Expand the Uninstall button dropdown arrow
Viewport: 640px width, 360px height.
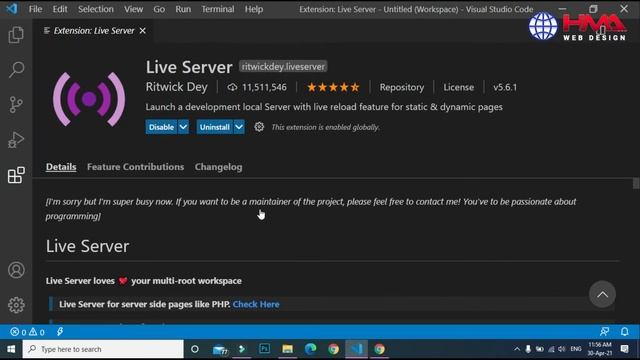[x=239, y=127]
